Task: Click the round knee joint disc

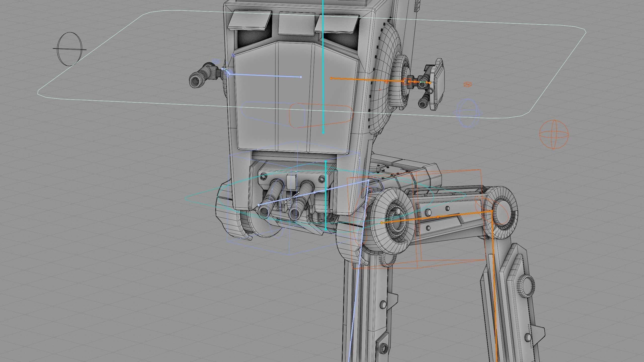Action: point(500,212)
